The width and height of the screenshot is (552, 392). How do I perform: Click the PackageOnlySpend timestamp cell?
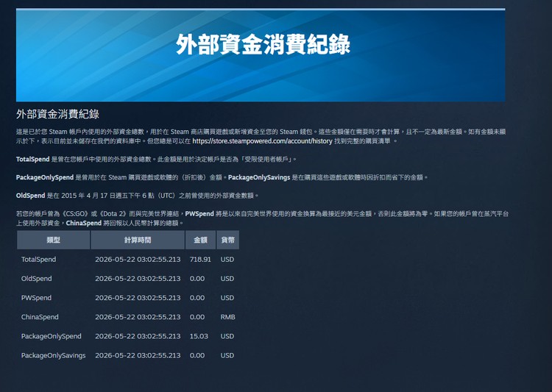point(138,336)
